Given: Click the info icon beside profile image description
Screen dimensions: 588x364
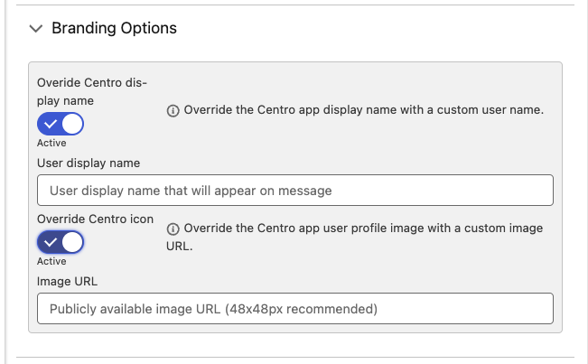Looking at the screenshot, I should (173, 229).
